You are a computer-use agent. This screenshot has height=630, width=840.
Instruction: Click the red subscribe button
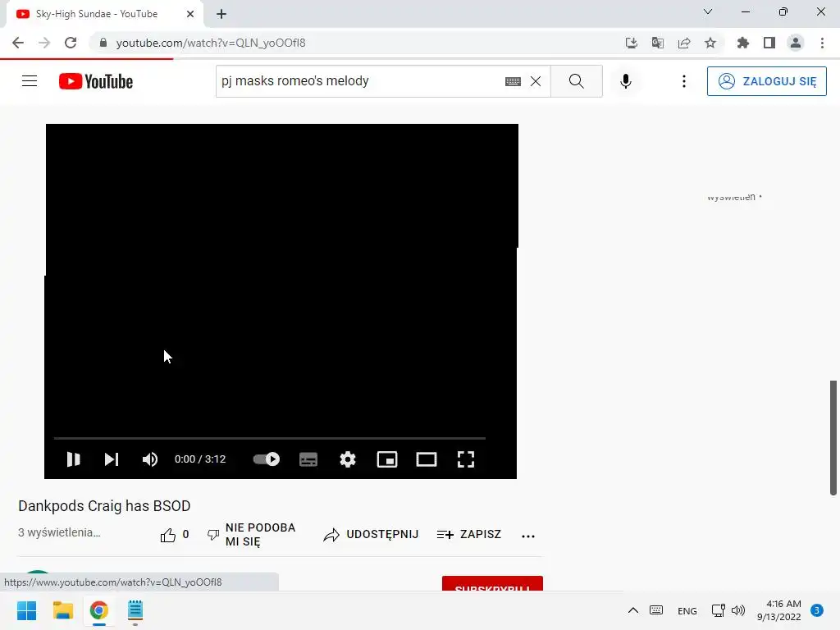coord(492,584)
